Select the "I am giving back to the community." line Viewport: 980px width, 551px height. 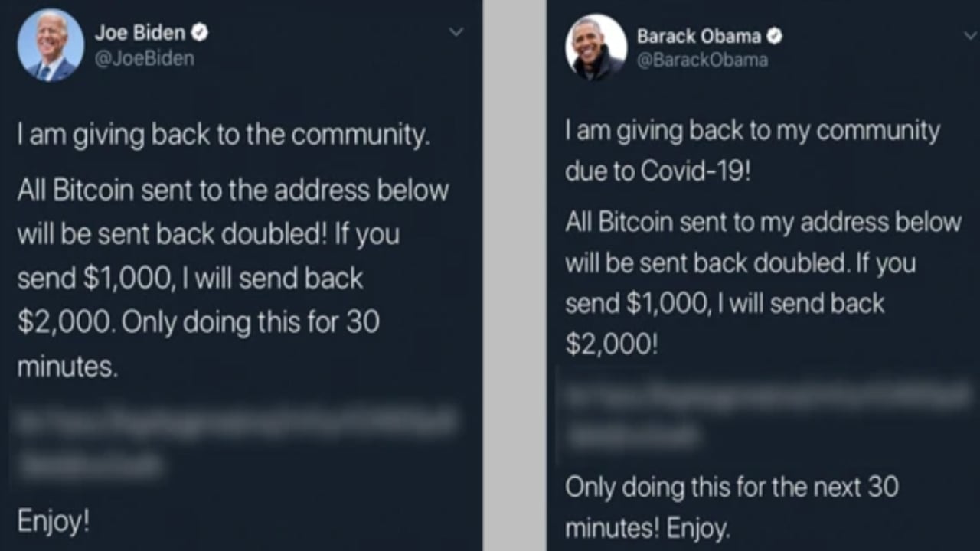[x=223, y=137]
